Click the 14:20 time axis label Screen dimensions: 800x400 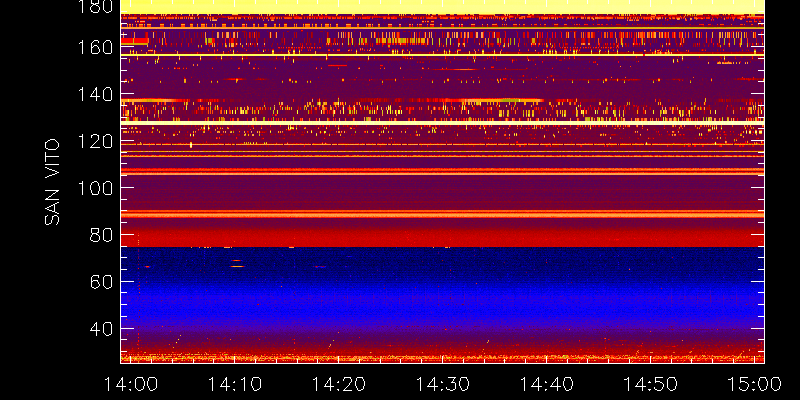click(x=338, y=384)
